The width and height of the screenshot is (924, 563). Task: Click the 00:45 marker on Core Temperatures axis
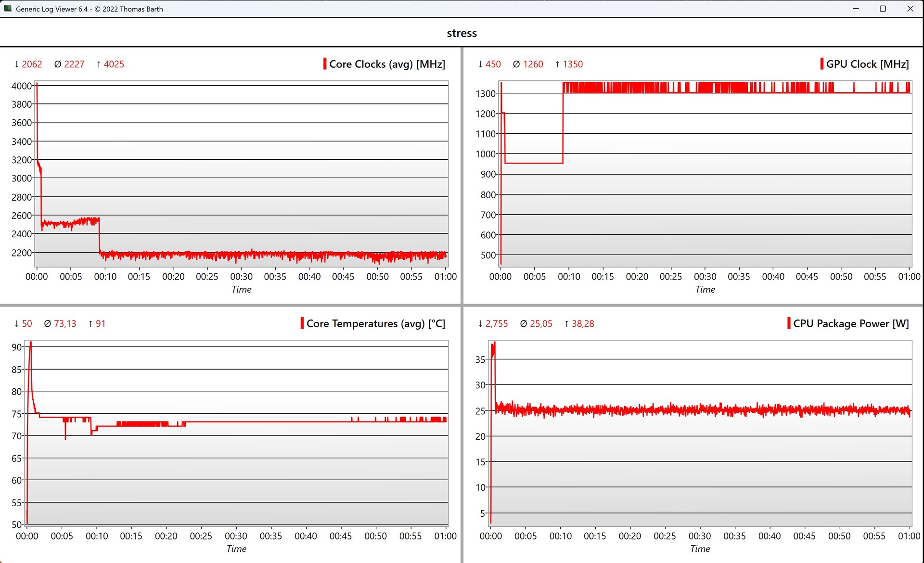click(341, 536)
